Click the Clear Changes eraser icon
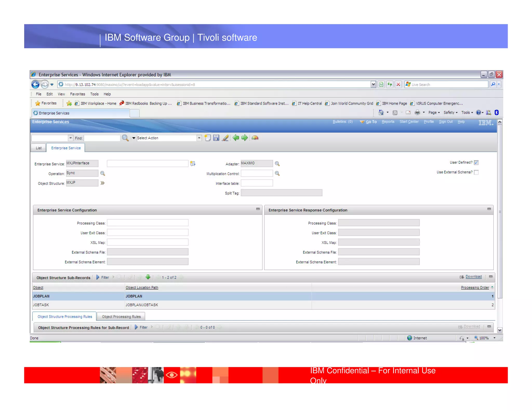The width and height of the screenshot is (532, 411). click(225, 138)
